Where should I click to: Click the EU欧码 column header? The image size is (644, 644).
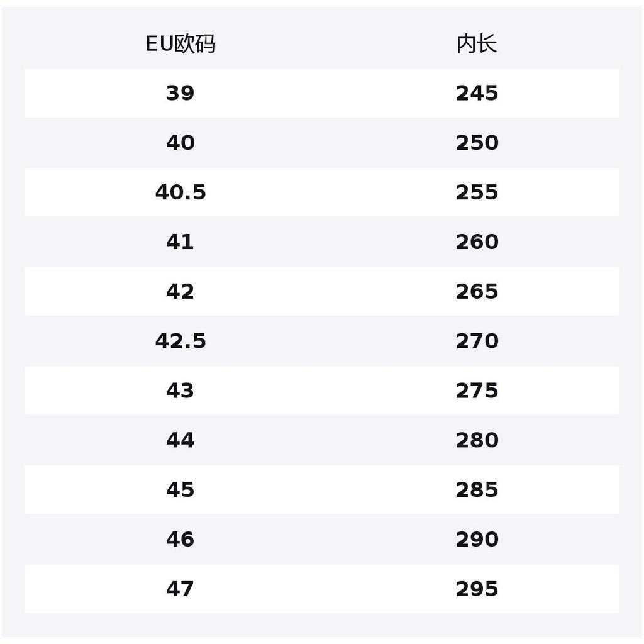pos(180,44)
